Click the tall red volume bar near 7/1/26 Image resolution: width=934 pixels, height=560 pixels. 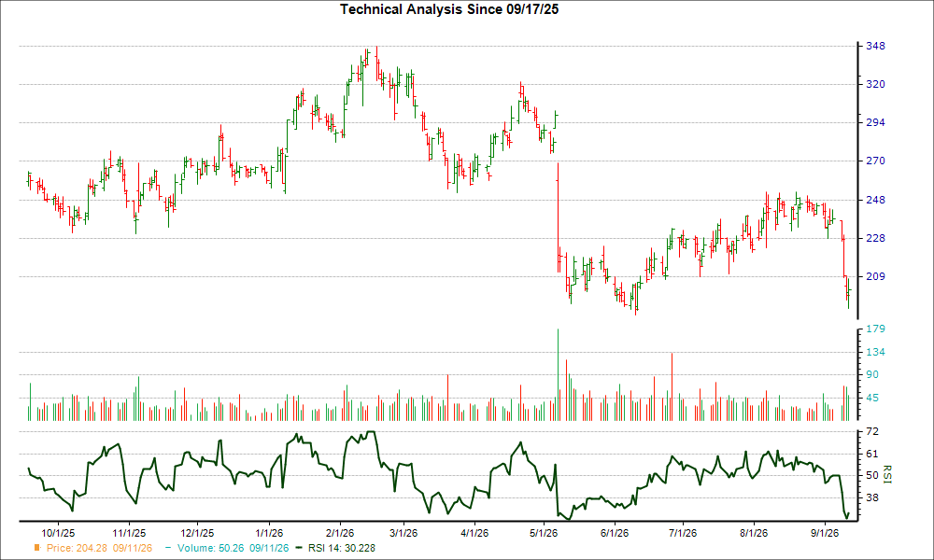pos(672,386)
